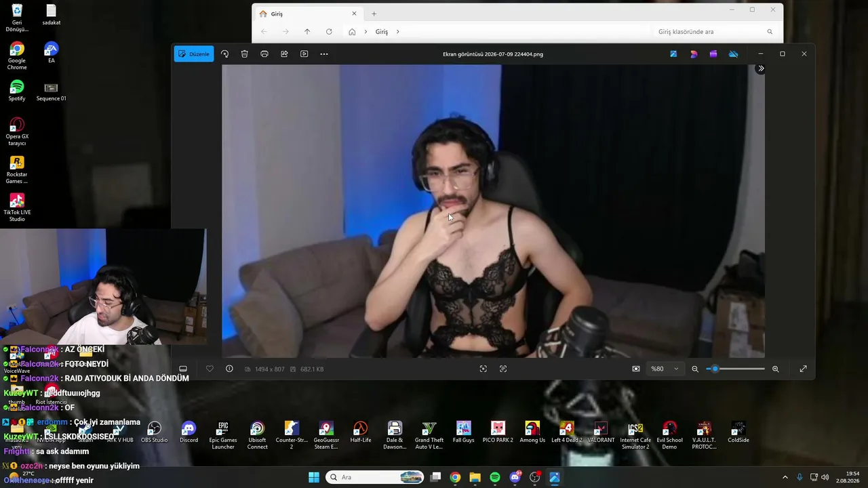Show hidden tray icons with the chevron
The image size is (868, 488).
[x=785, y=477]
